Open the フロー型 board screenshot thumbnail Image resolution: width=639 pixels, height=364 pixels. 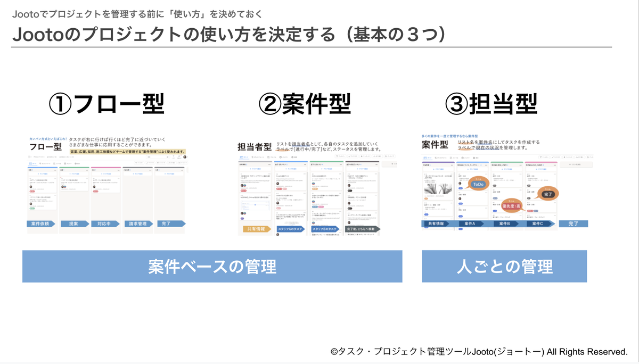point(107,185)
